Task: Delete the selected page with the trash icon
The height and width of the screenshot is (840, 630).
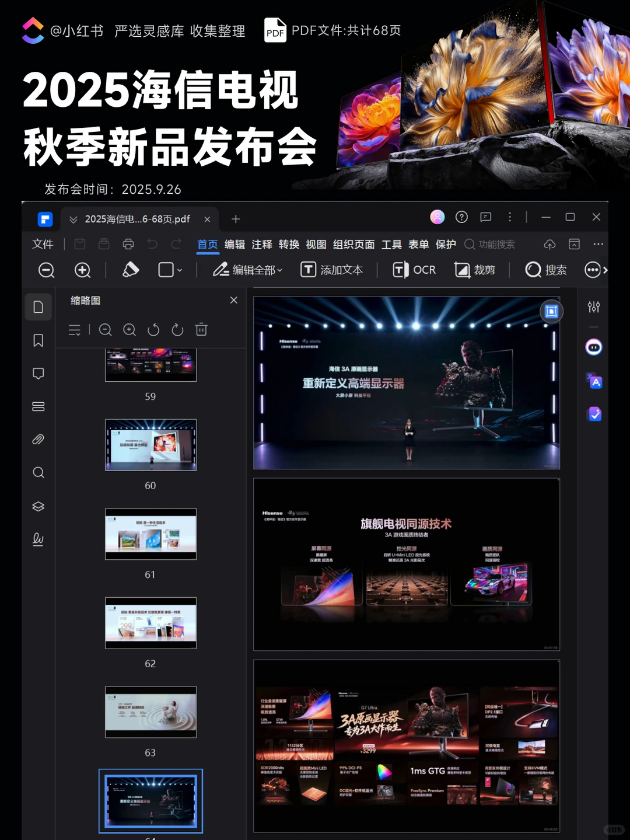Action: click(201, 330)
